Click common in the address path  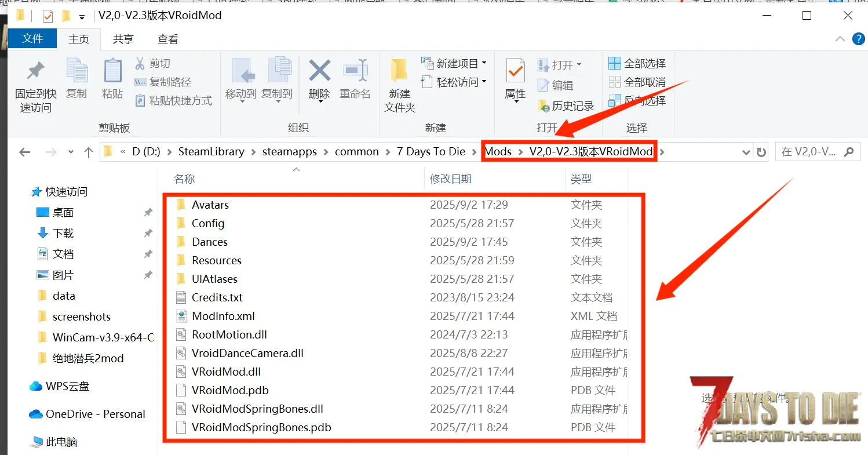pos(356,152)
